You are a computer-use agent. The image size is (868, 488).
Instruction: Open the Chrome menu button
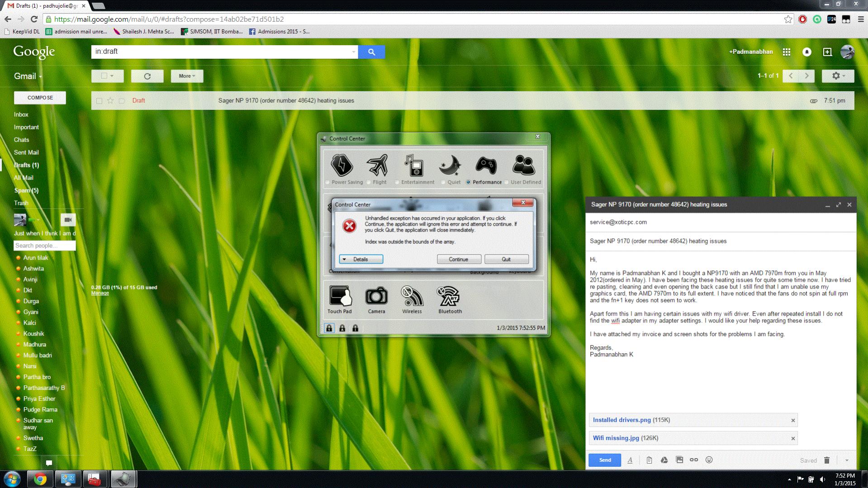click(x=861, y=19)
